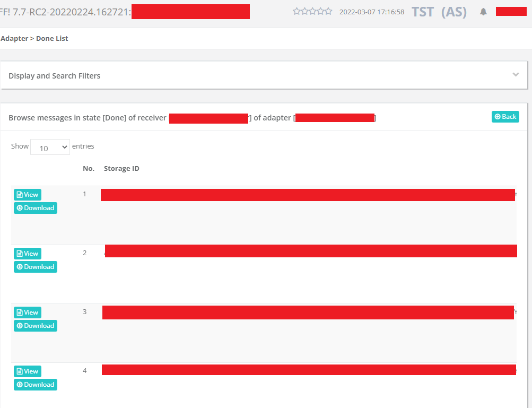The width and height of the screenshot is (532, 408).
Task: View the third message entry
Action: (27, 312)
